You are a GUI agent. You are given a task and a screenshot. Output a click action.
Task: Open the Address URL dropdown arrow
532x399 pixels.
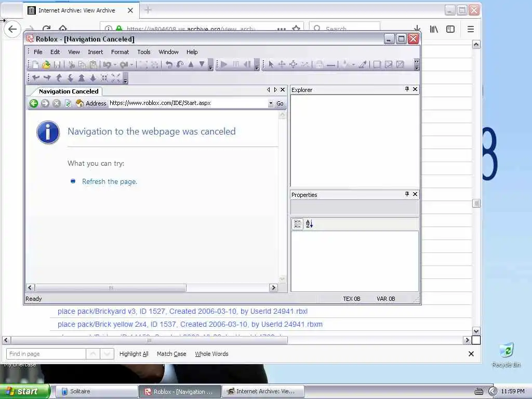[x=271, y=103]
